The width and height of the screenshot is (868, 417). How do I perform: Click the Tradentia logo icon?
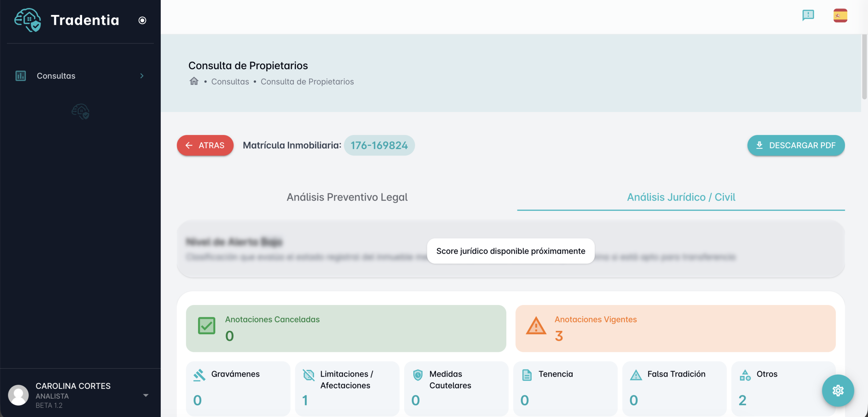coord(28,20)
